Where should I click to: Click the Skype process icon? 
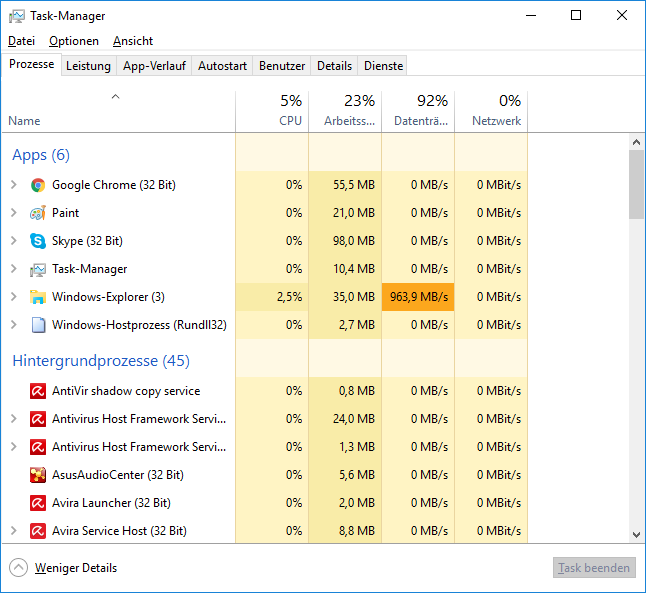[38, 241]
